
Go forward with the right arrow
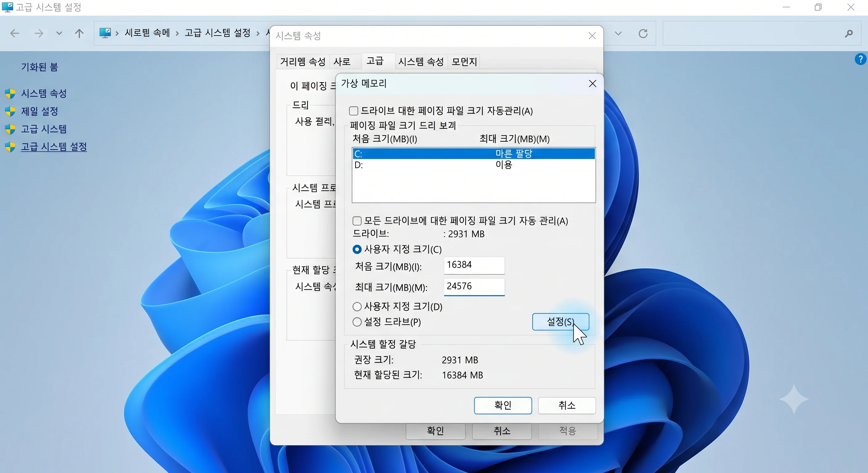click(x=39, y=33)
